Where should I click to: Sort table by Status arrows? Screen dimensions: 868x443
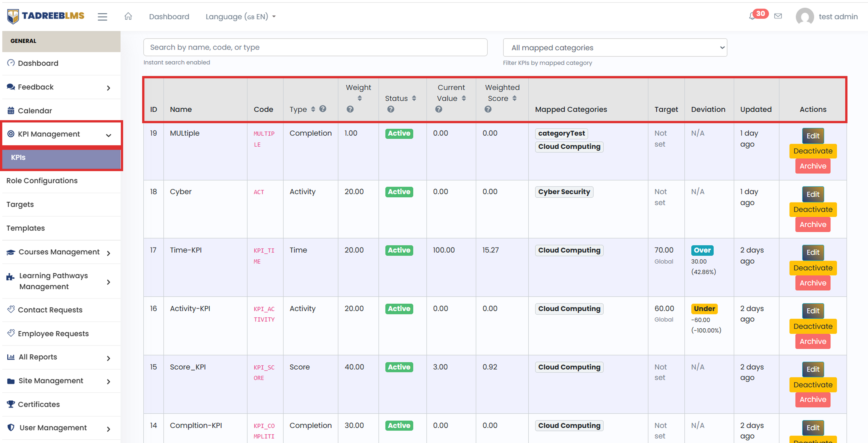pyautogui.click(x=414, y=98)
